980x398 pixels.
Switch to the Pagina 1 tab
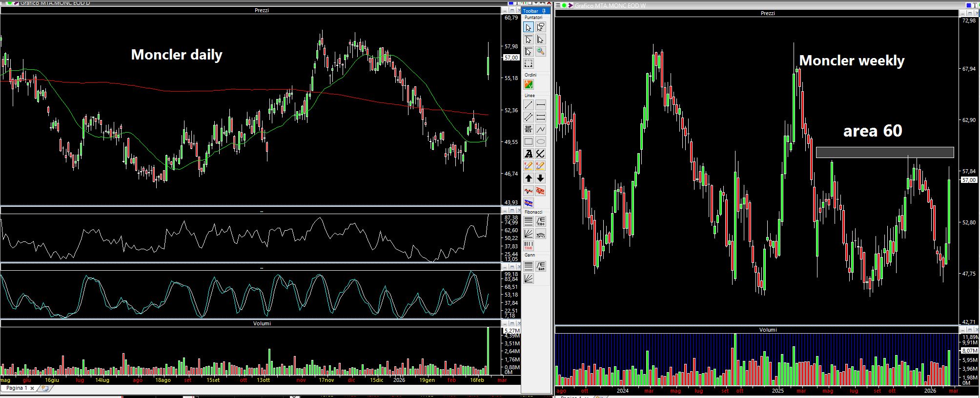pyautogui.click(x=16, y=388)
